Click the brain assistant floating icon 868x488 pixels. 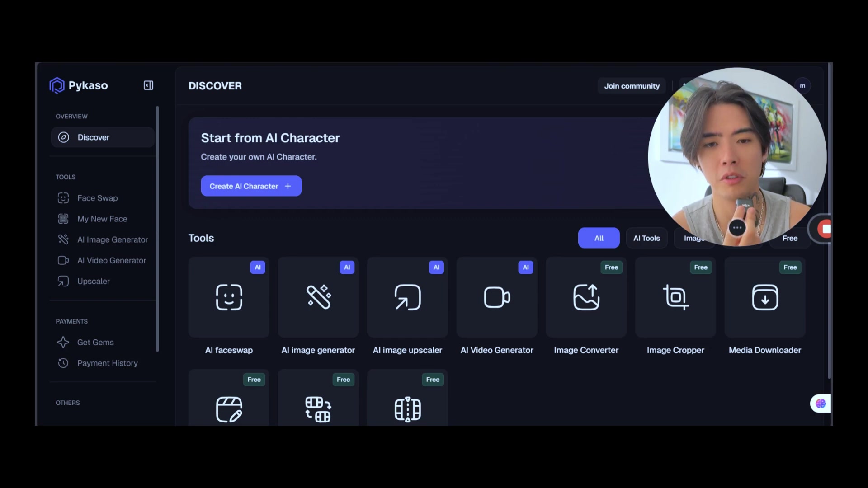tap(821, 404)
